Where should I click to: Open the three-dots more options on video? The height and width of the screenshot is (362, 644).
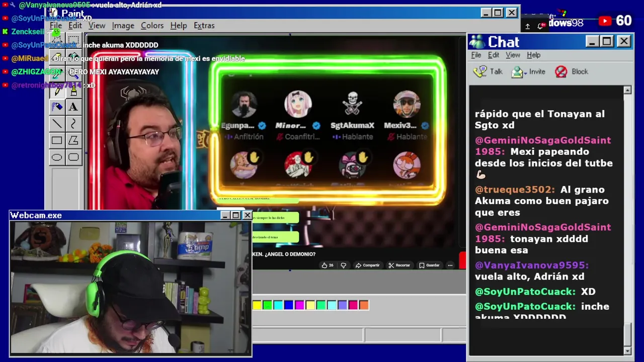coord(450,265)
